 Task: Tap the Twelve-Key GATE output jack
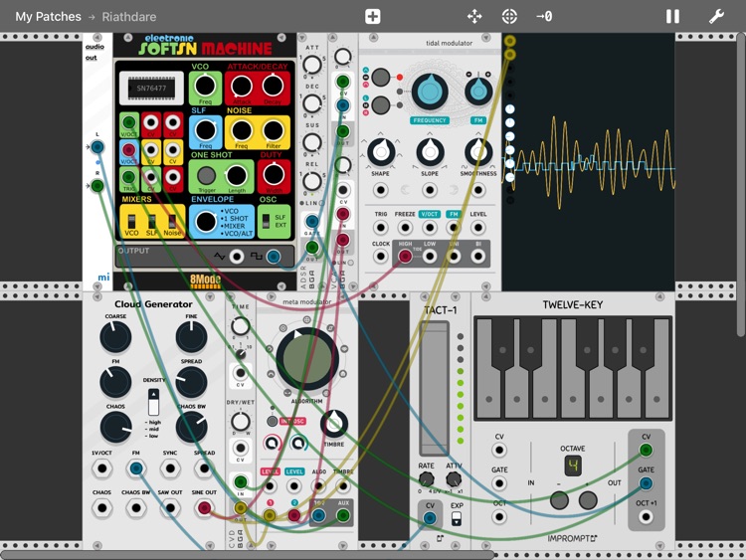646,483
